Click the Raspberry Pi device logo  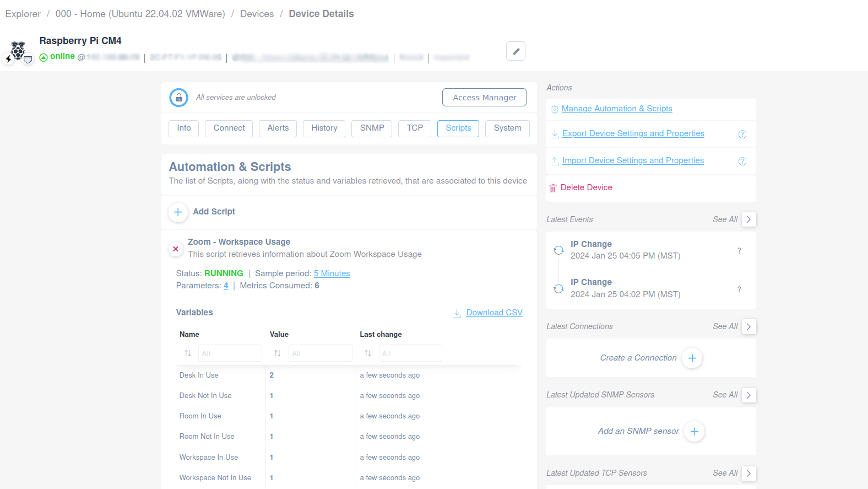click(x=18, y=51)
